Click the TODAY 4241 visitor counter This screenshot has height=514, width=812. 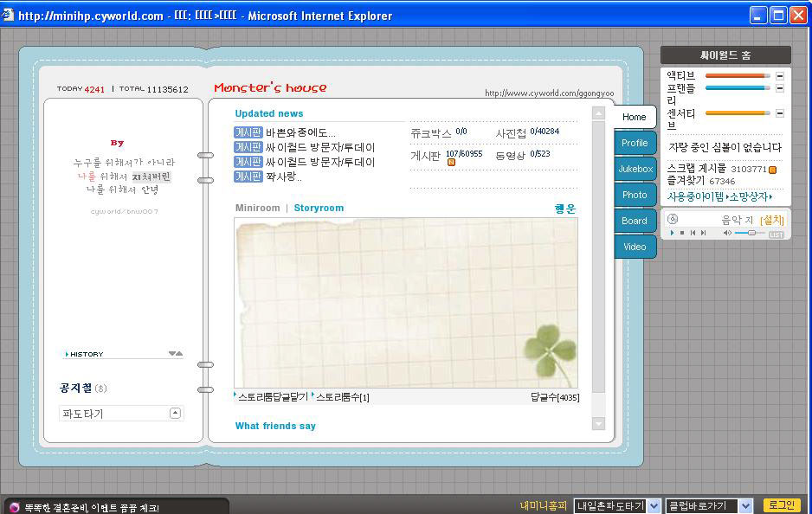[81, 89]
